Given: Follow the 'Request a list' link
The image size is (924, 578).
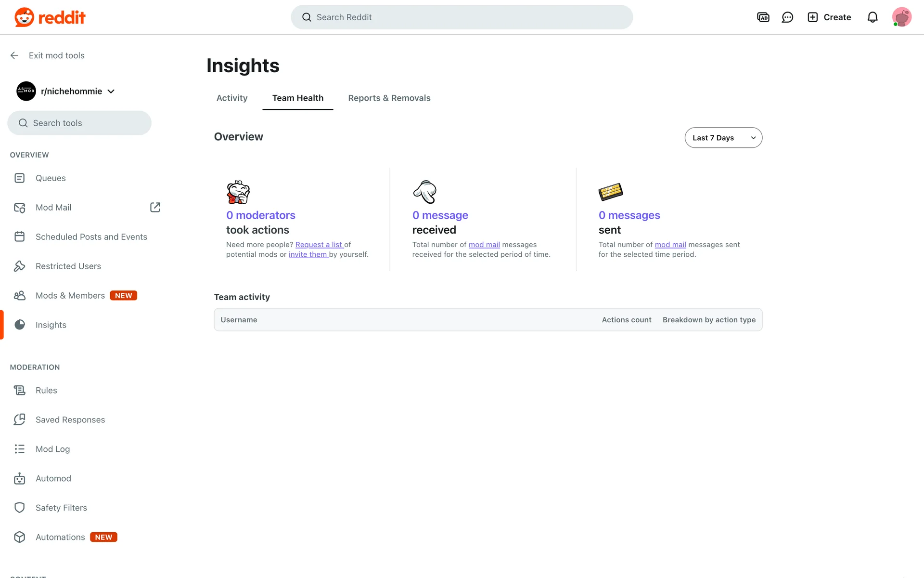Looking at the screenshot, I should (x=319, y=245).
